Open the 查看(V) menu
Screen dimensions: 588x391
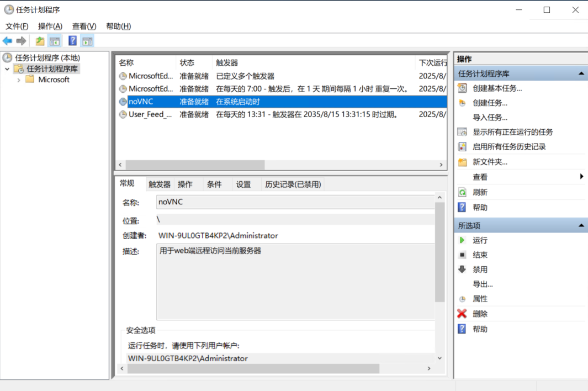pyautogui.click(x=84, y=27)
